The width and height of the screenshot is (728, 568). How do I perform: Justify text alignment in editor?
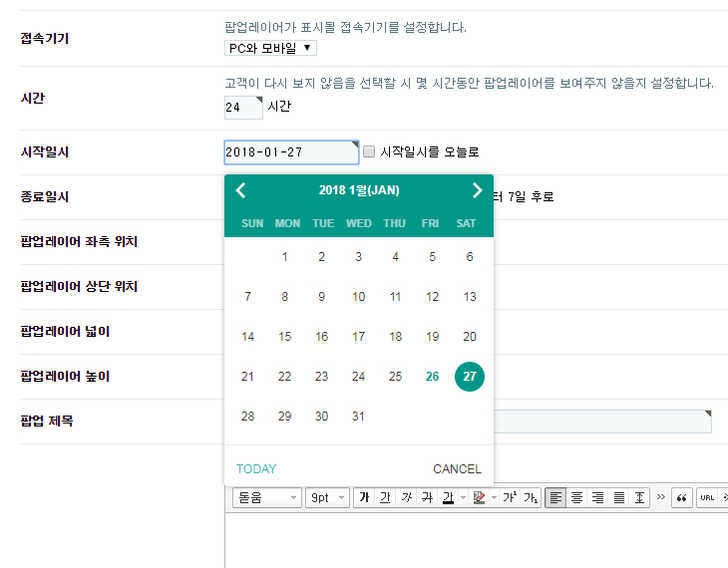coord(618,497)
